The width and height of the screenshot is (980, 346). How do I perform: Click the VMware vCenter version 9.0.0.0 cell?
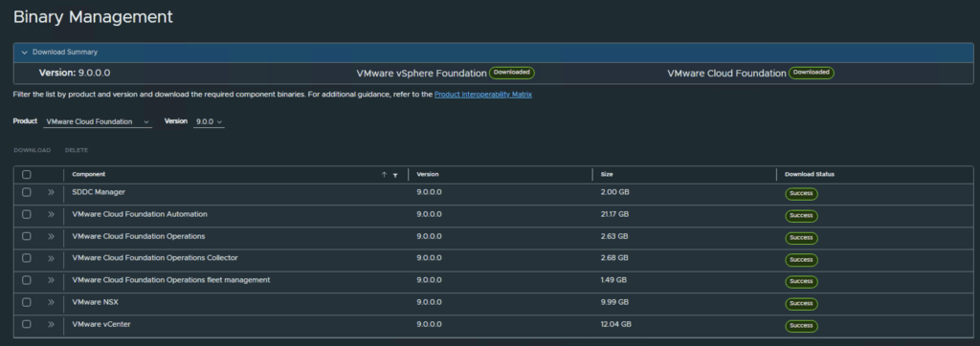click(x=429, y=324)
